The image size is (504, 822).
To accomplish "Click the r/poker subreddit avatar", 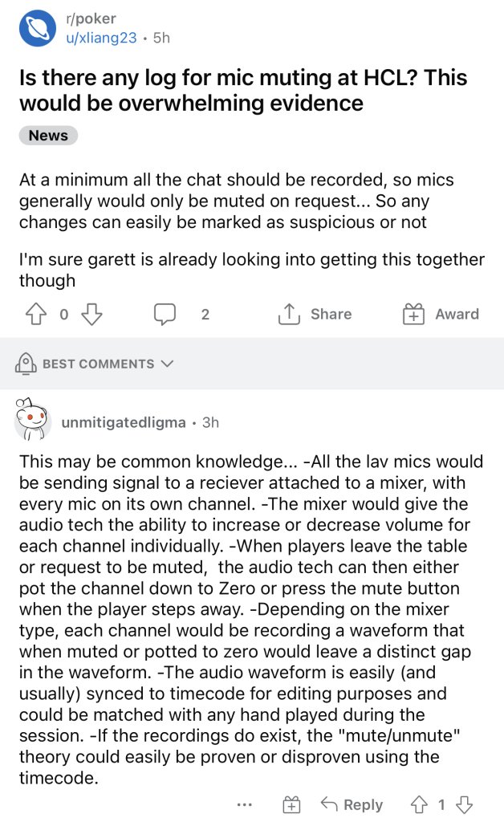I will coord(38,28).
